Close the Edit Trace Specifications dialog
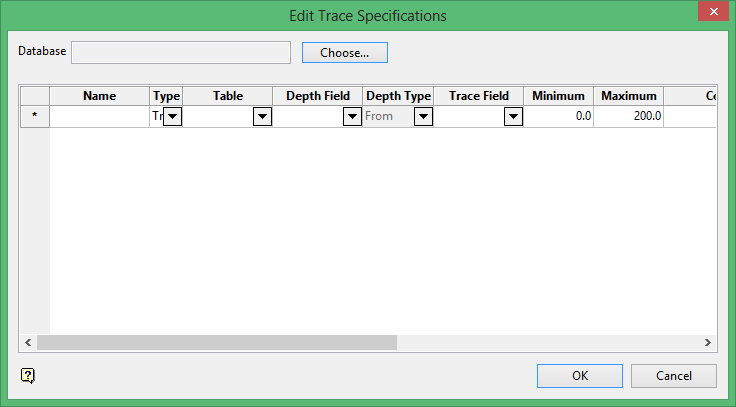The width and height of the screenshot is (736, 407). coord(712,11)
